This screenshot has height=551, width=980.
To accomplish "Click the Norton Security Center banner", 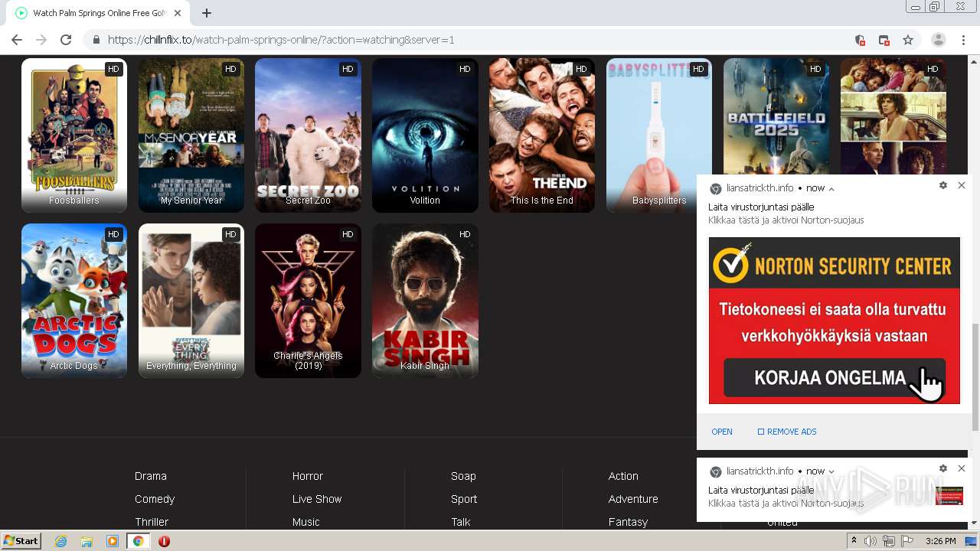I will [835, 262].
